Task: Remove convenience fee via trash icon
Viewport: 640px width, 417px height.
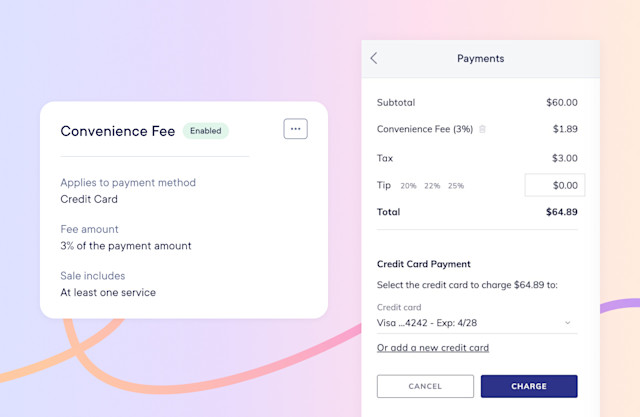Action: (482, 129)
